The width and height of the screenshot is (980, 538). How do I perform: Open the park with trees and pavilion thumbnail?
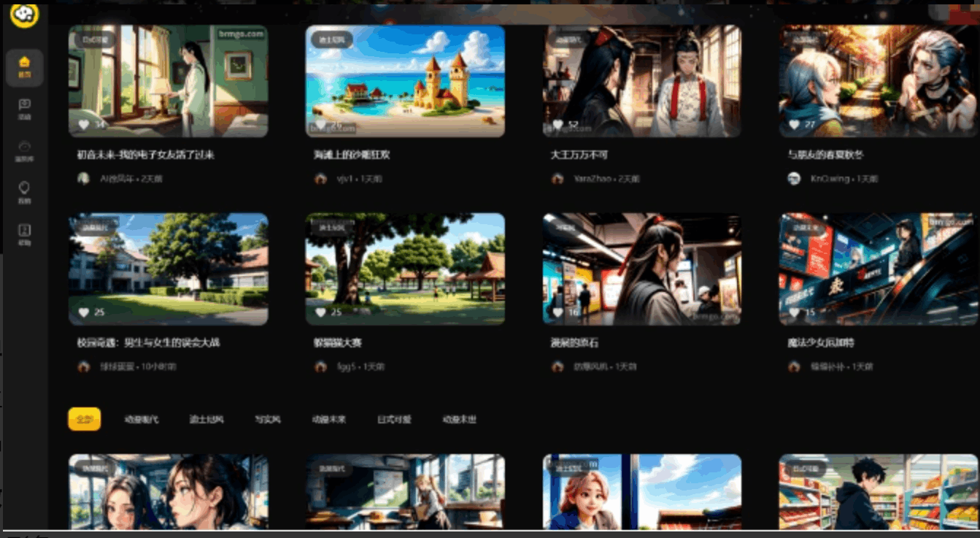[405, 269]
